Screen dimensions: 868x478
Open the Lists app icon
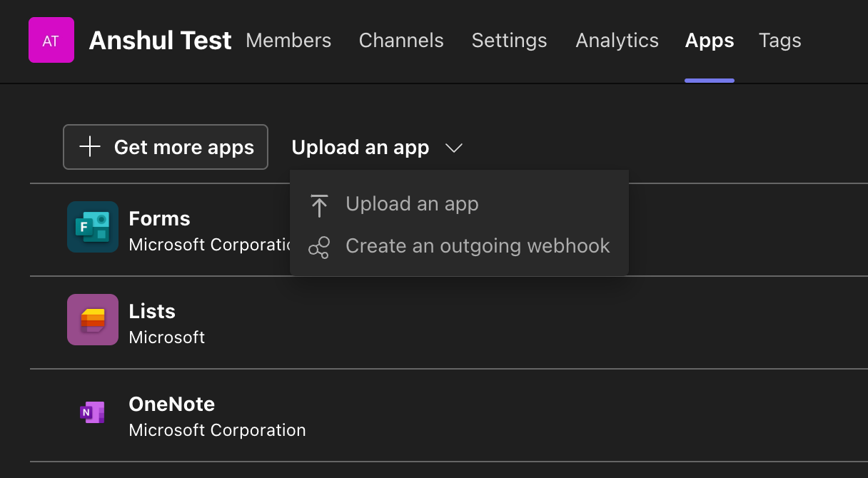[x=93, y=320]
